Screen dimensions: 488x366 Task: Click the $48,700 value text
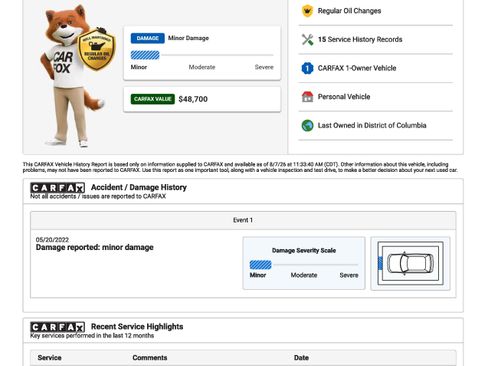pos(193,99)
